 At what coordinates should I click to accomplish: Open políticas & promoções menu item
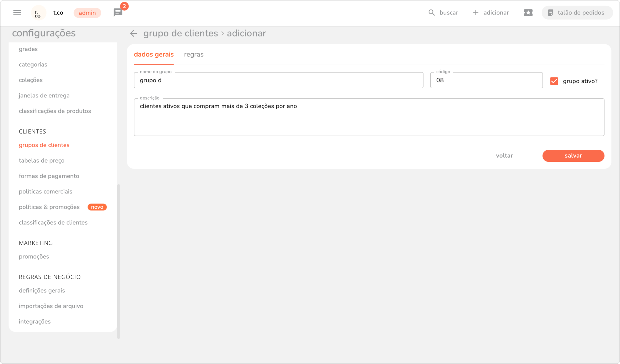coord(49,207)
